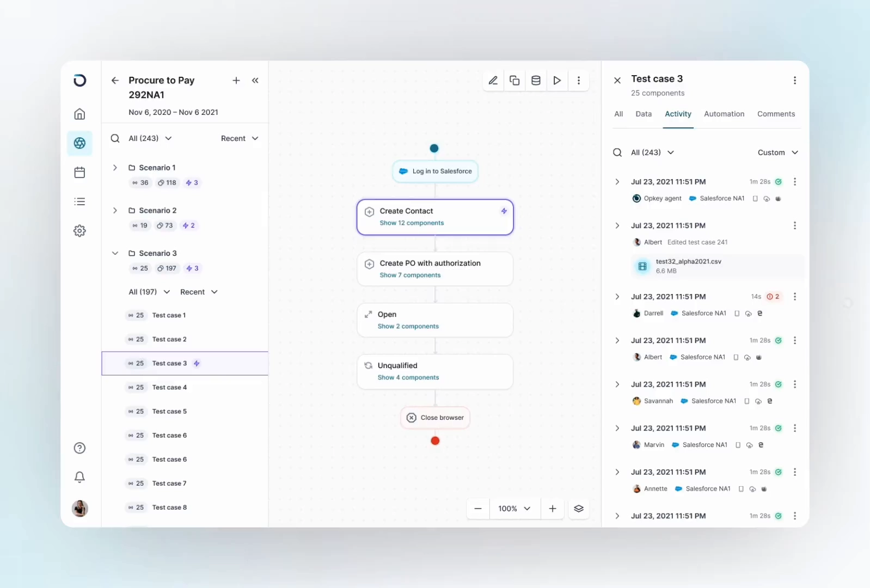Viewport: 870px width, 588px height.
Task: Open the 100% zoom level dropdown
Action: point(514,509)
